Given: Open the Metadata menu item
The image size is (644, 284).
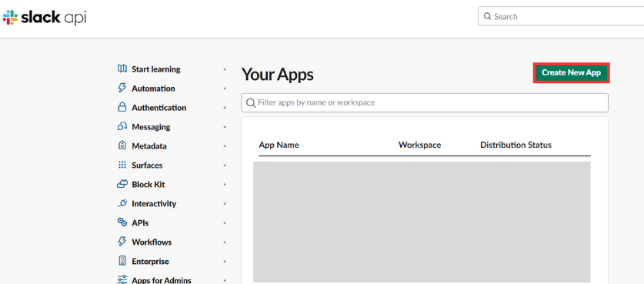Looking at the screenshot, I should coord(149,146).
